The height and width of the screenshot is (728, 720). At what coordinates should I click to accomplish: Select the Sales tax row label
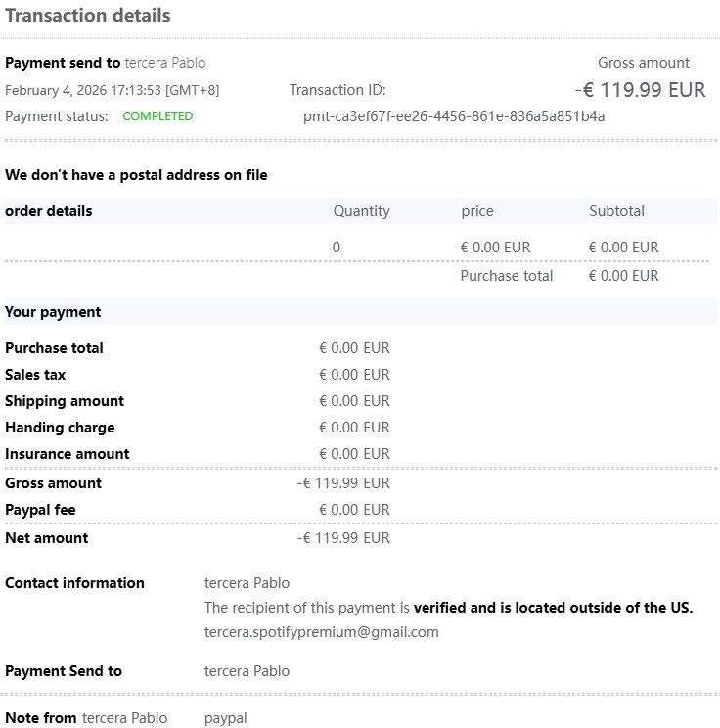[x=35, y=375]
